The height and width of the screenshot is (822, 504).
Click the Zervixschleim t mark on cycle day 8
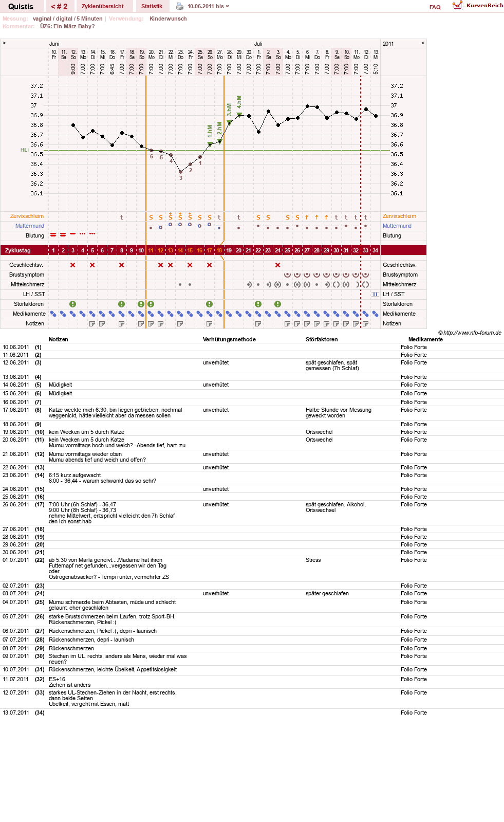point(122,217)
